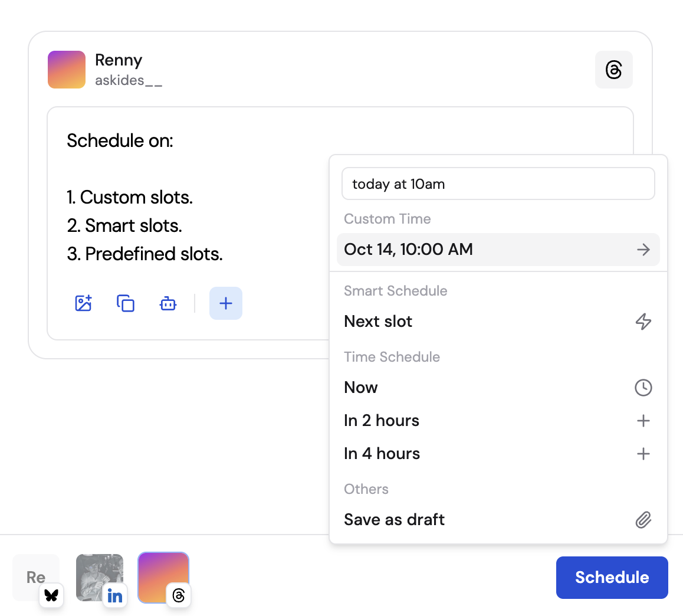This screenshot has height=616, width=683.
Task: Toggle the LinkedIn account avatar
Action: (x=99, y=577)
